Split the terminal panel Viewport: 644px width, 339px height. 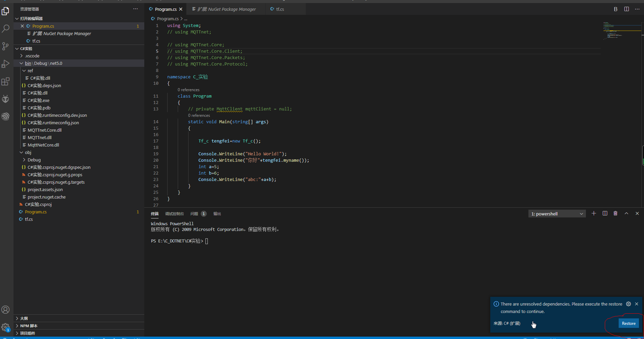pyautogui.click(x=604, y=213)
